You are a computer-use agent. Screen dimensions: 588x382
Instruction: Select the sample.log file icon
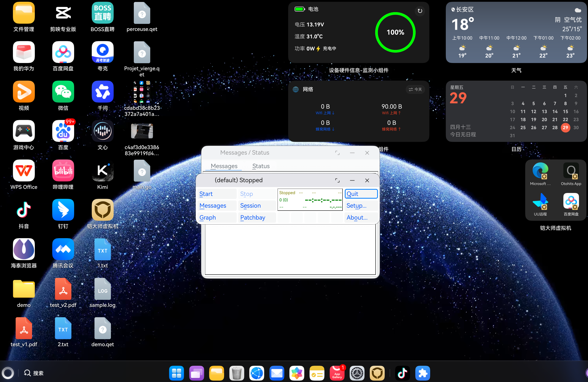(x=102, y=289)
